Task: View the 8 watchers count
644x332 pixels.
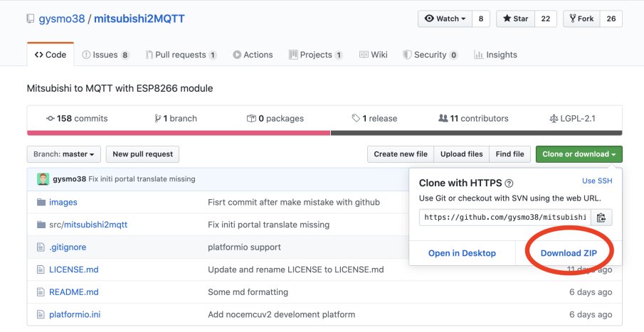Action: (x=481, y=19)
